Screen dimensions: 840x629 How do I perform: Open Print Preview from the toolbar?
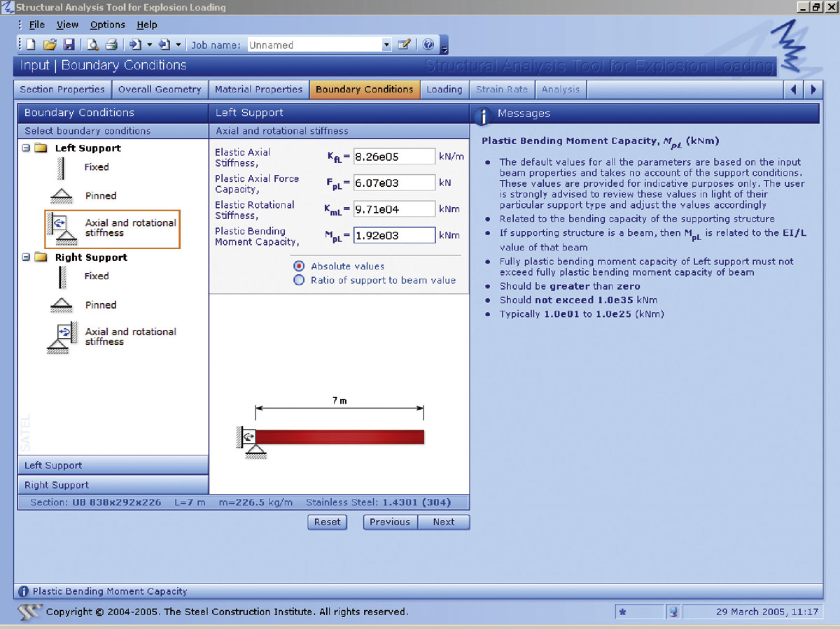[x=92, y=45]
